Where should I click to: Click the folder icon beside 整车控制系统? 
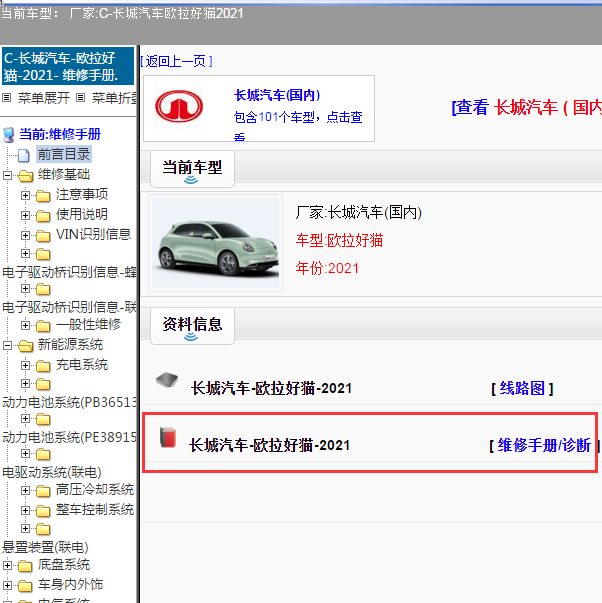coord(43,511)
